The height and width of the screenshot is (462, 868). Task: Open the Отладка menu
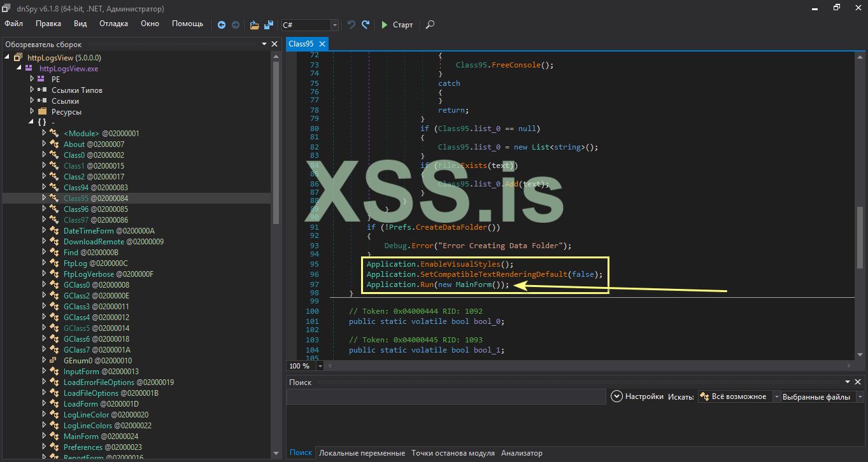[x=113, y=24]
